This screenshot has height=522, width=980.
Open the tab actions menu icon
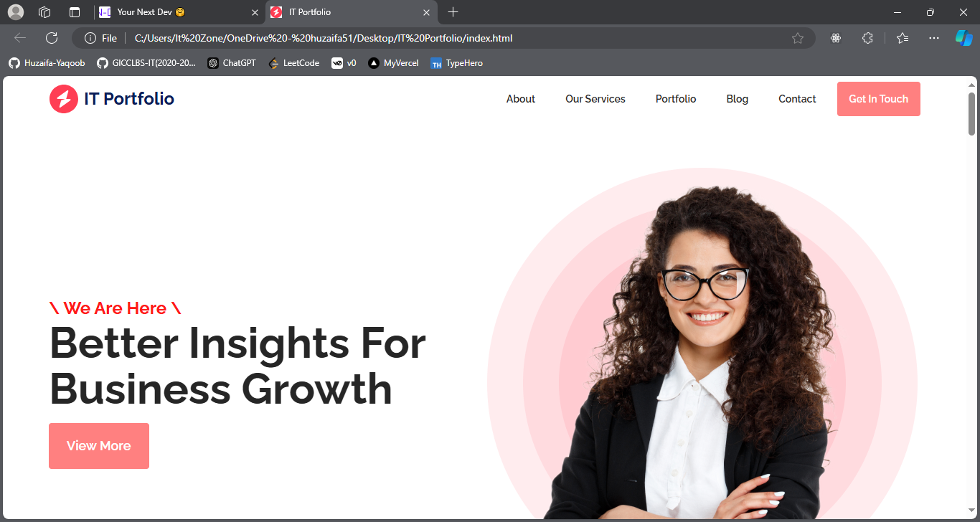click(75, 12)
